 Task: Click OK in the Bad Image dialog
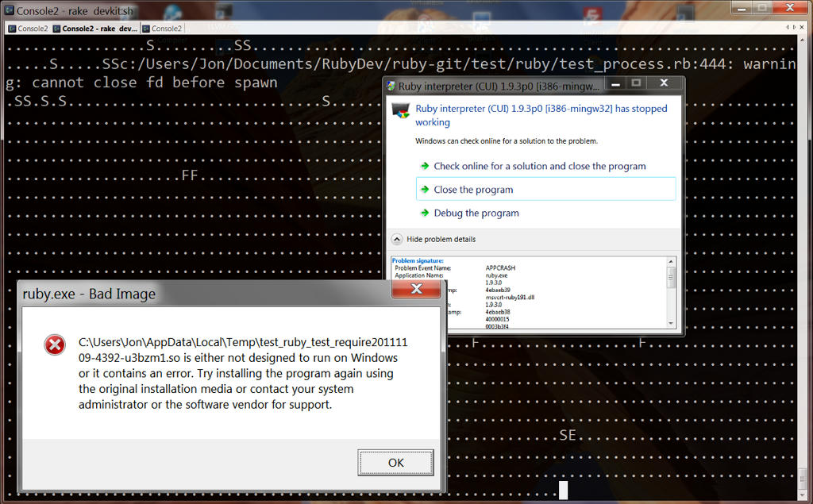point(395,463)
